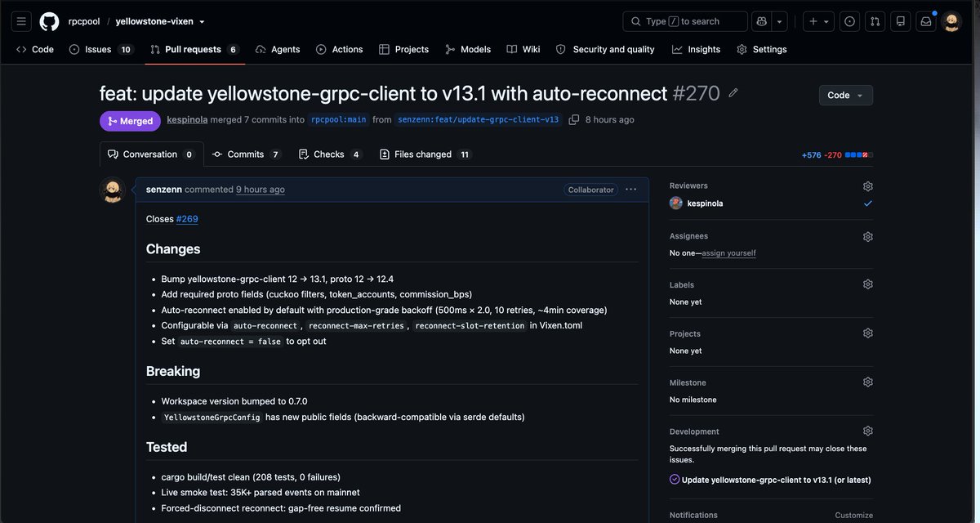Open the Projects tab
Viewport: 980px width, 523px height.
point(403,49)
